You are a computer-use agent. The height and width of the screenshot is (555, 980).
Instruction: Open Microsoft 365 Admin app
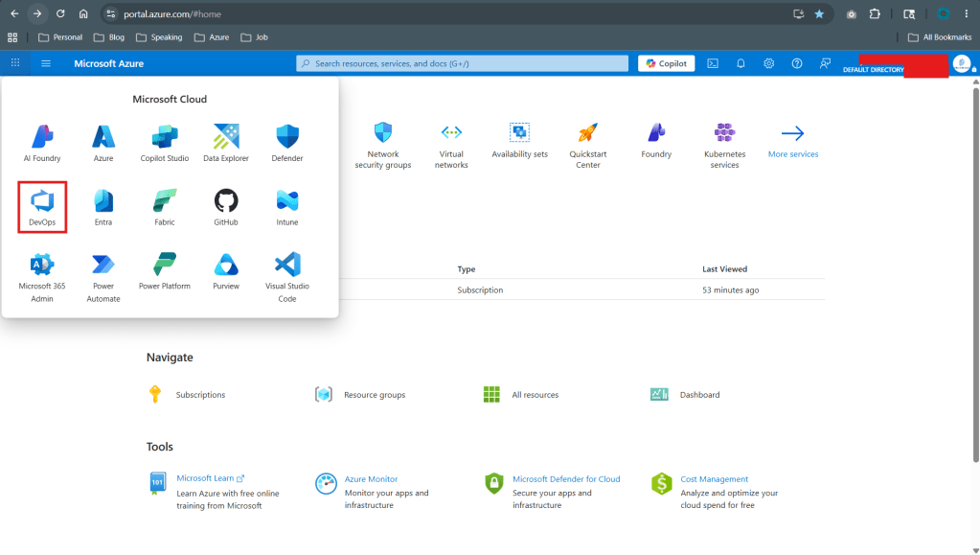(42, 277)
